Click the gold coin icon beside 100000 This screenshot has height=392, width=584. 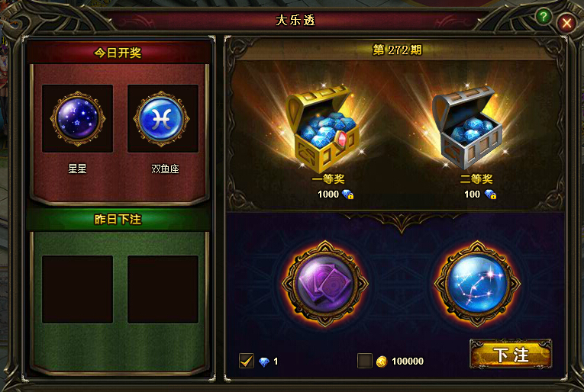point(382,361)
